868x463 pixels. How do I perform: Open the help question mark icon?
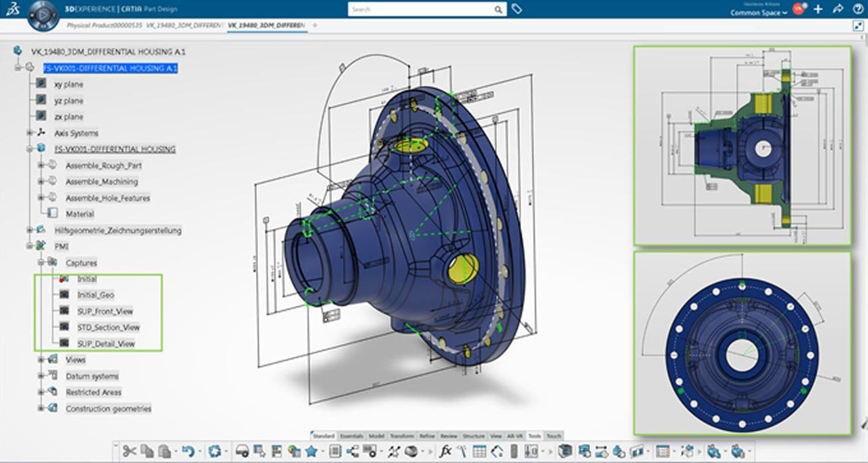click(857, 9)
